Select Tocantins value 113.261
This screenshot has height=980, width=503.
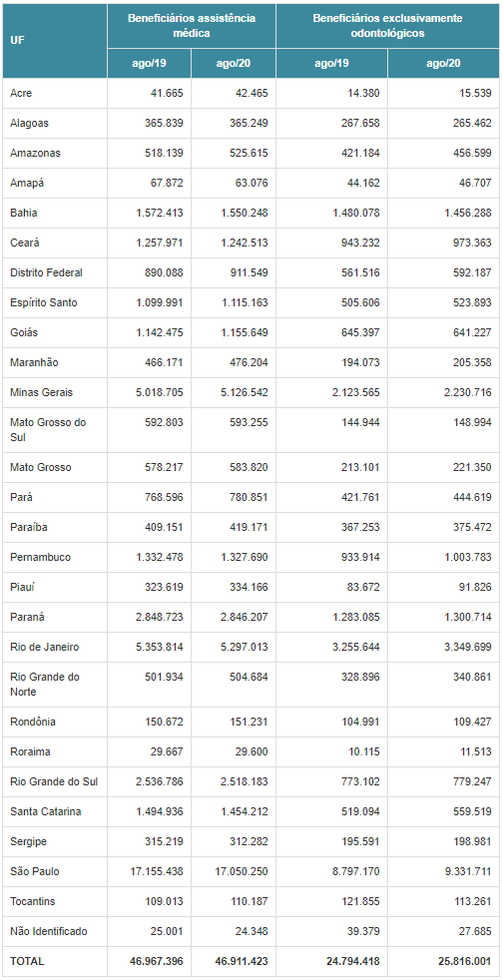coord(472,901)
